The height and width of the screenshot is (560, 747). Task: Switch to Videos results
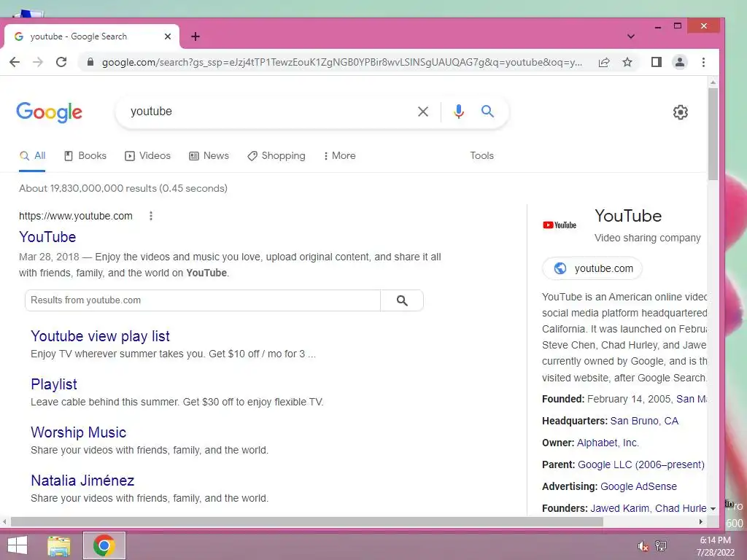point(147,156)
